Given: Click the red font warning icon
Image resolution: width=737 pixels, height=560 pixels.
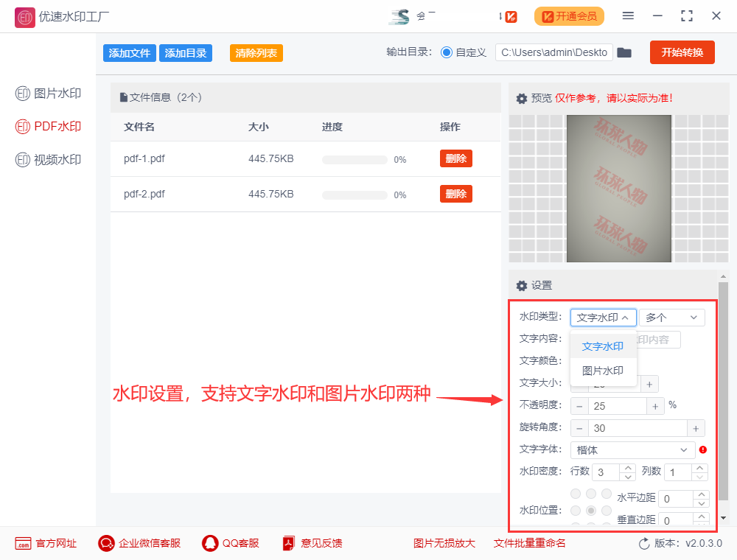Looking at the screenshot, I should click(x=703, y=450).
